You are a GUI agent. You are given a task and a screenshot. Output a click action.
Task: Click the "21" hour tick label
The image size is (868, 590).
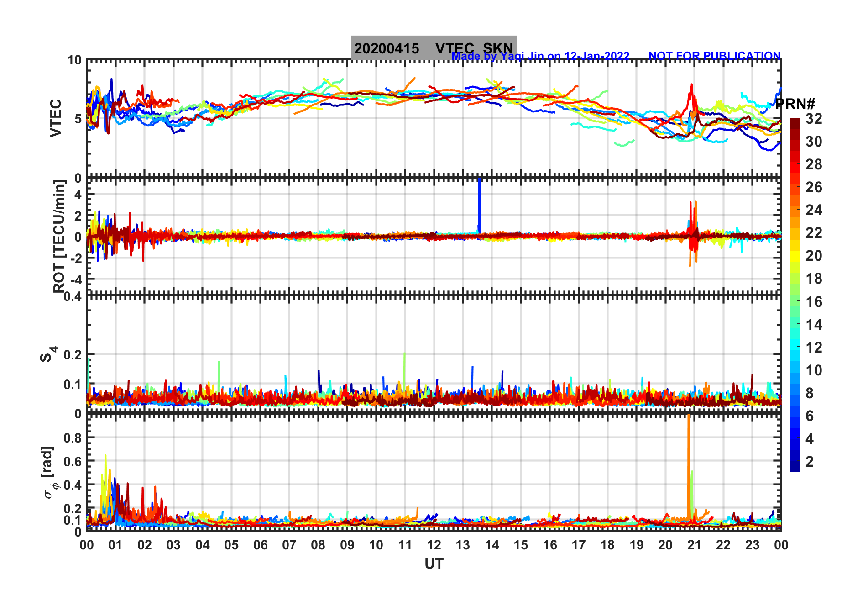click(x=695, y=545)
